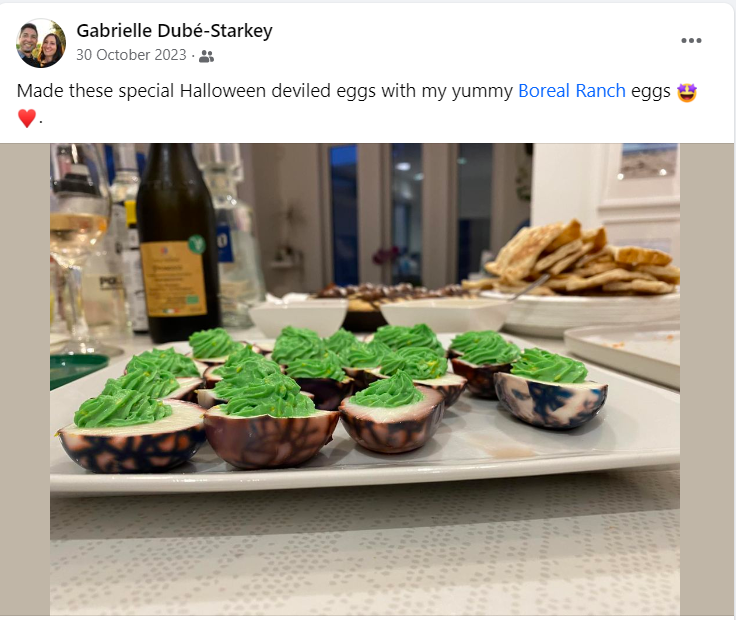The image size is (736, 620).
Task: Click the friends audience icon beside date
Action: (x=207, y=56)
